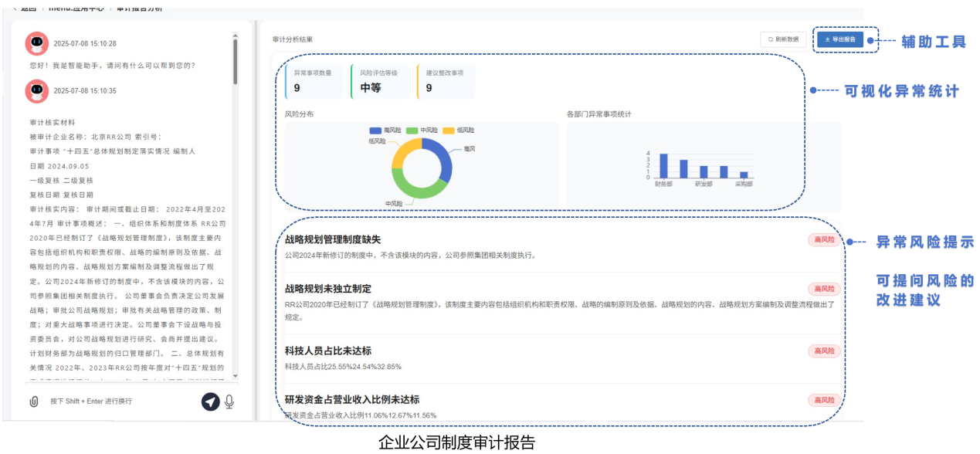This screenshot has width=980, height=454.
Task: Toggle 低风险 legend in risk distribution chart
Action: coord(459,130)
